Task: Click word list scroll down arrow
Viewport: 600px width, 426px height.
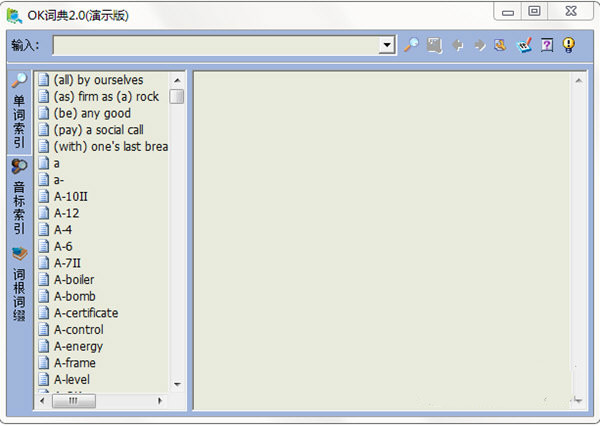Action: pos(177,384)
